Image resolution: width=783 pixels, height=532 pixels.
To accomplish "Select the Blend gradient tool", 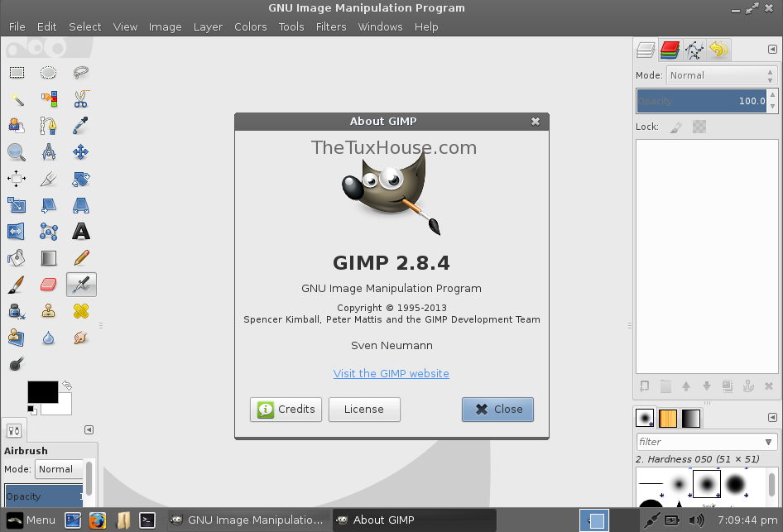I will (x=49, y=258).
